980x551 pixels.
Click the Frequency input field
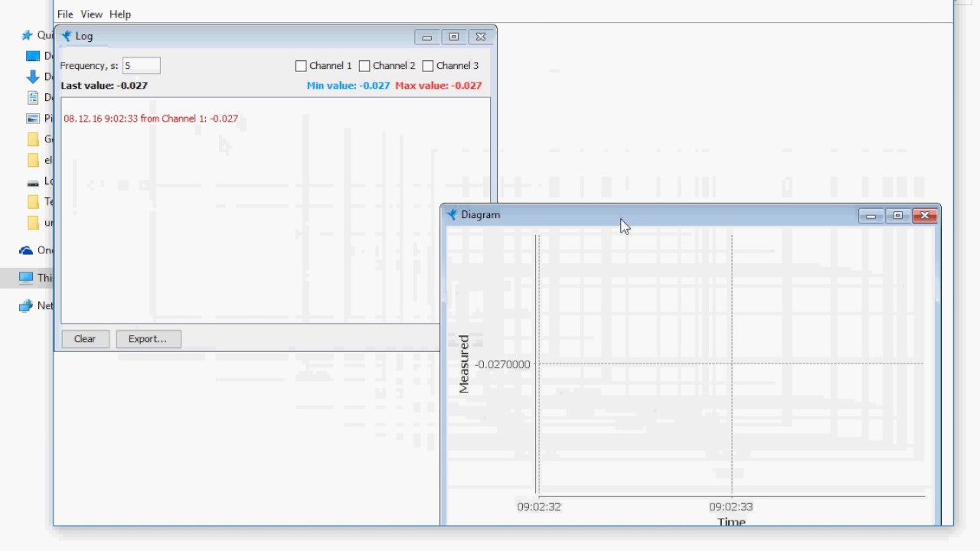[x=142, y=66]
